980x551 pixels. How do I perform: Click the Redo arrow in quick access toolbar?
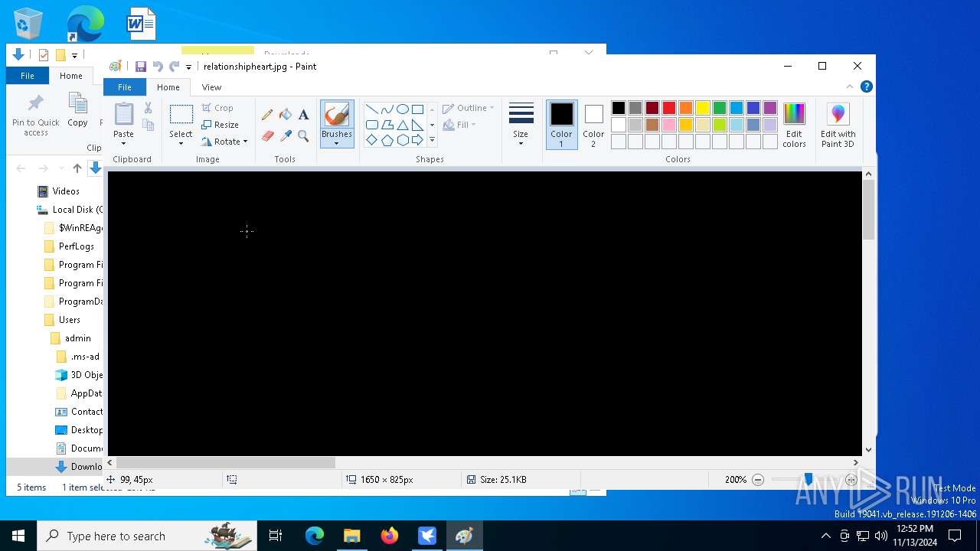coord(175,67)
